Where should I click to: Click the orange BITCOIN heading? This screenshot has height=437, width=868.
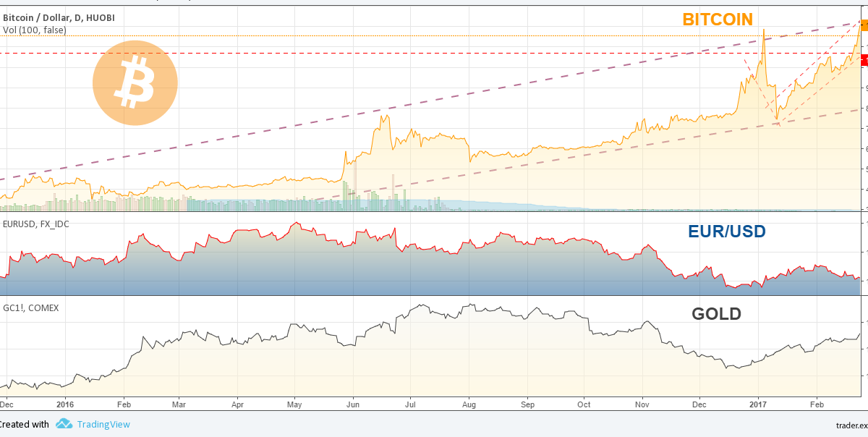718,20
